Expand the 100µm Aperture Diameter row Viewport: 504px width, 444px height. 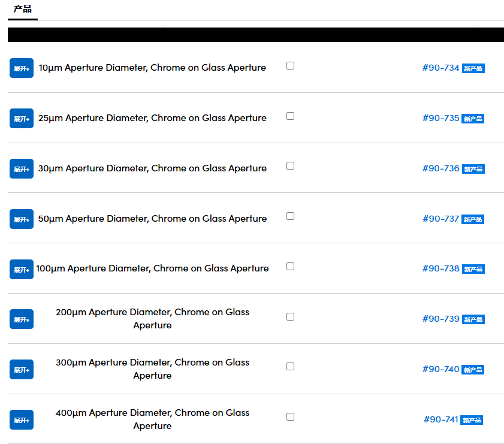22,269
